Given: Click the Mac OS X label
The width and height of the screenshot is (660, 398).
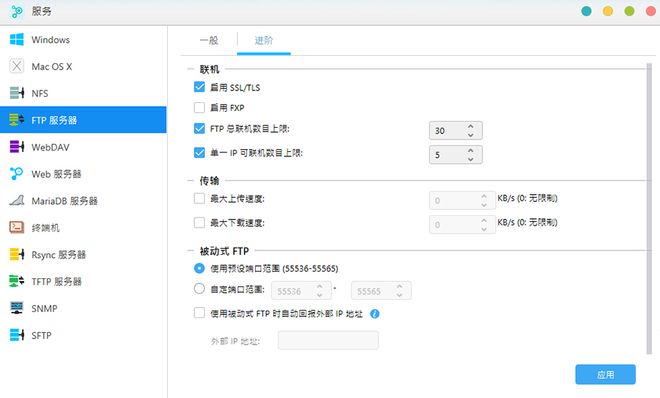Looking at the screenshot, I should coord(52,66).
